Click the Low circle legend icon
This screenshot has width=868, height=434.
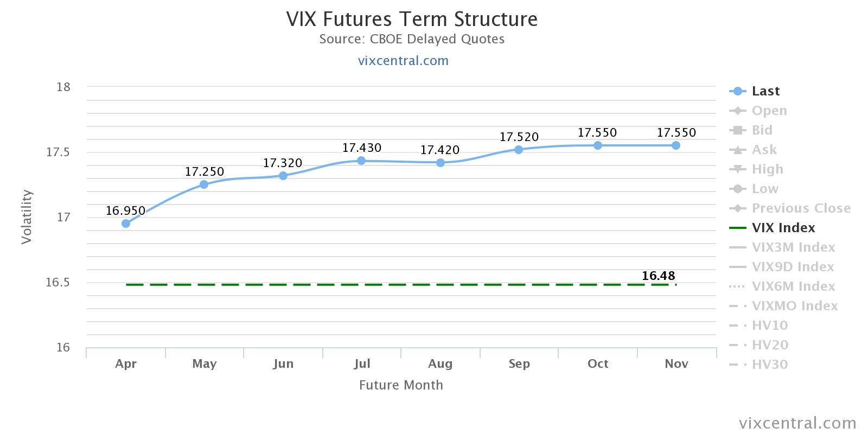[x=737, y=189]
